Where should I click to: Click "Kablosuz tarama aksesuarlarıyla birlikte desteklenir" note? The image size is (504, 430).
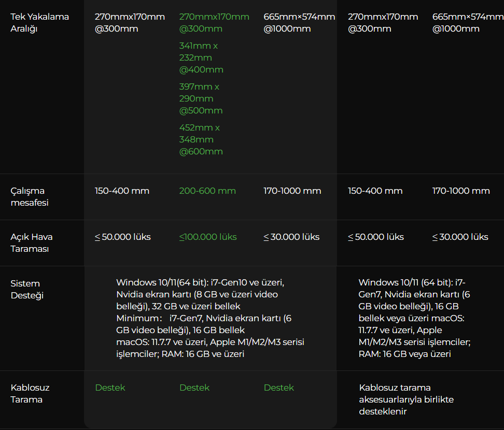[406, 399]
